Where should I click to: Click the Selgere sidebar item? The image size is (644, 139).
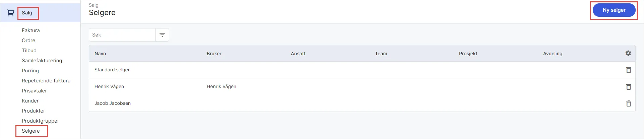coord(31,131)
